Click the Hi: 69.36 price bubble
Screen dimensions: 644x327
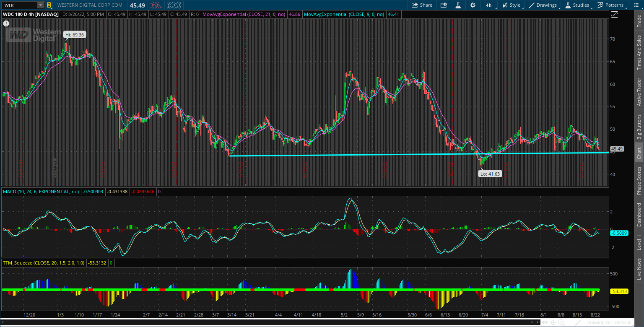75,35
